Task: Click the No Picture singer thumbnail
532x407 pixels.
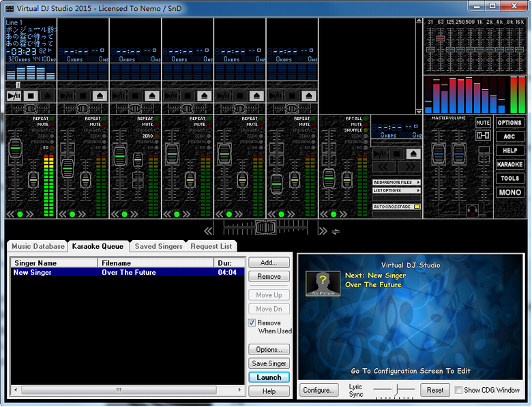Action: [x=323, y=283]
